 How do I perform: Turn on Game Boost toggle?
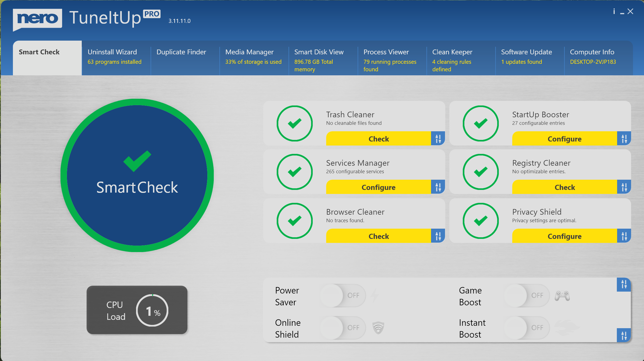tap(527, 295)
